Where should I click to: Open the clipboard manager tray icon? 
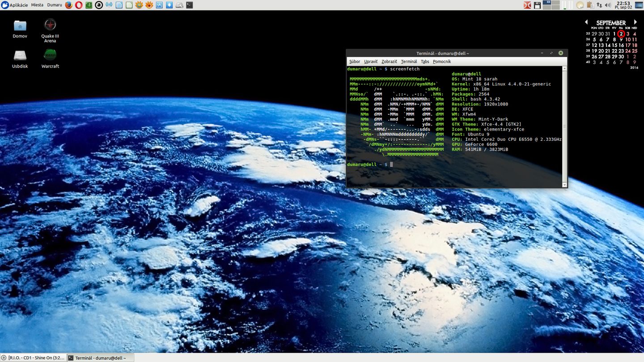pyautogui.click(x=590, y=5)
